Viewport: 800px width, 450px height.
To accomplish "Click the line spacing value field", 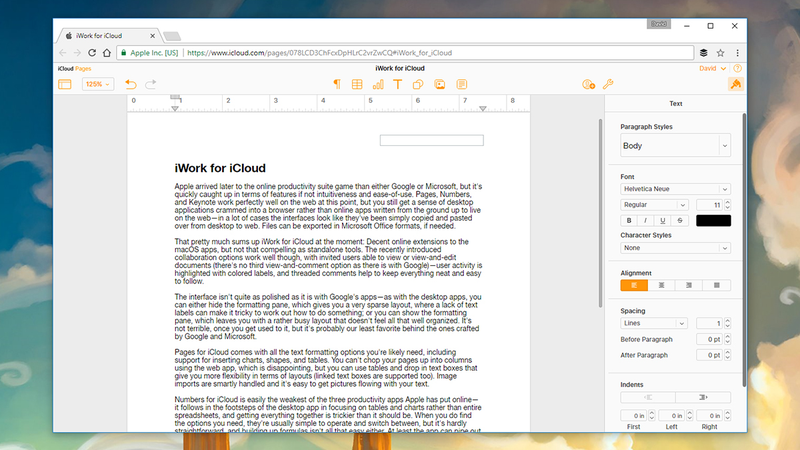I will click(x=710, y=323).
